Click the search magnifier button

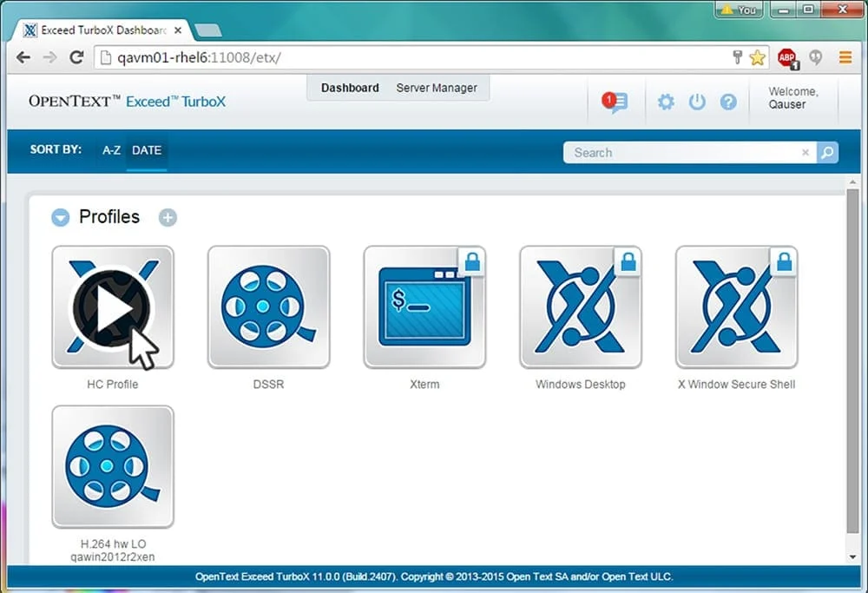pos(827,152)
